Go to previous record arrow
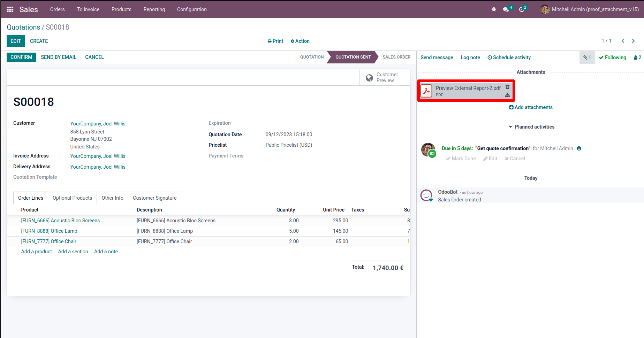The image size is (644, 338). [623, 41]
